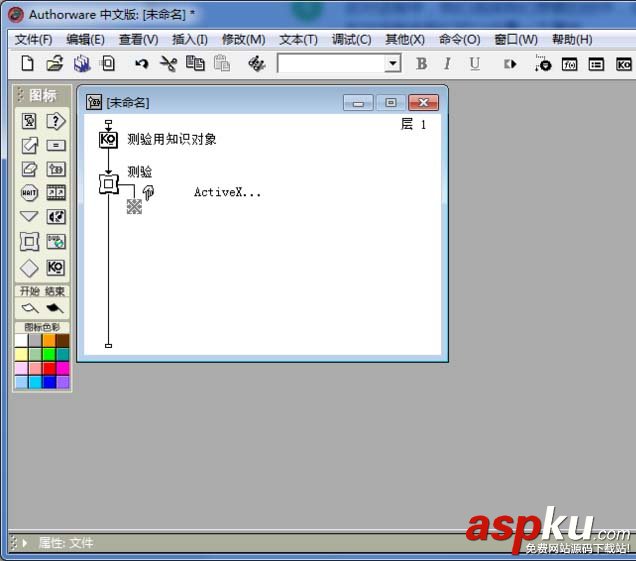This screenshot has width=636, height=561.
Task: Select the Display icon in palette
Action: click(29, 121)
